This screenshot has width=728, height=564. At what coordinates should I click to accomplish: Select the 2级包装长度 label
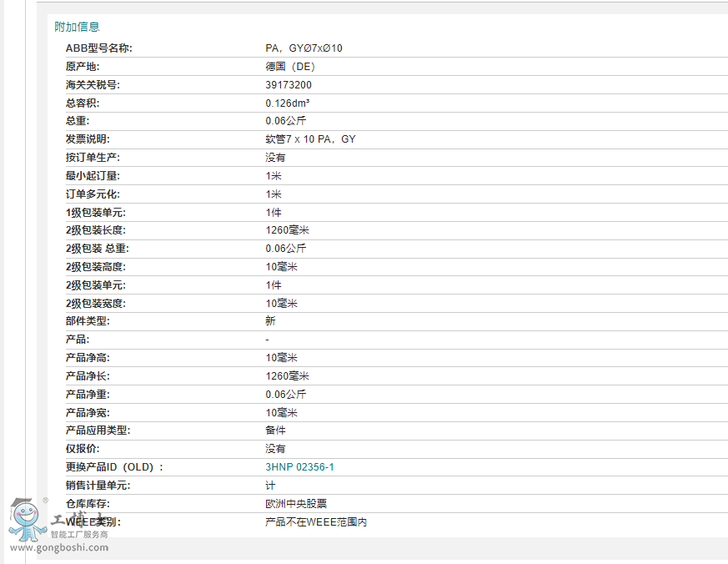click(x=95, y=230)
